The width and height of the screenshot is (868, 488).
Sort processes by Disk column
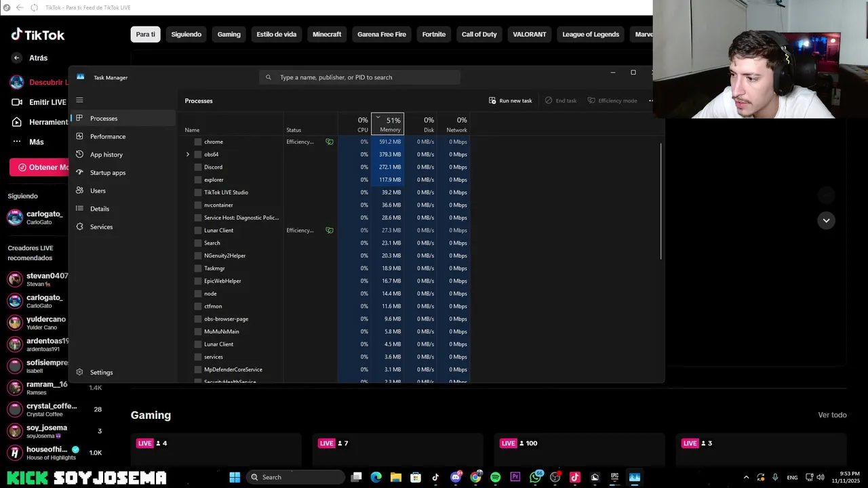[420, 124]
